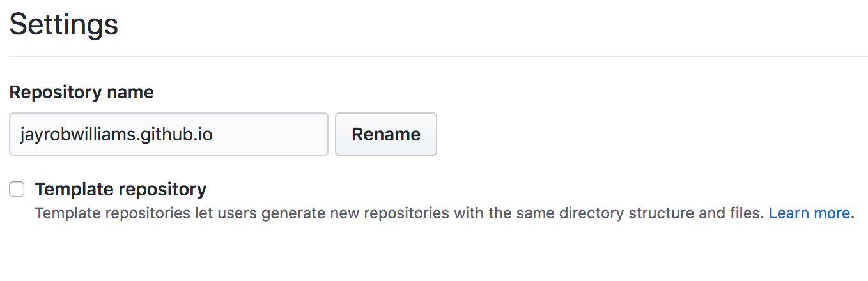
Task: Click the Repository name field label
Action: coord(81,92)
